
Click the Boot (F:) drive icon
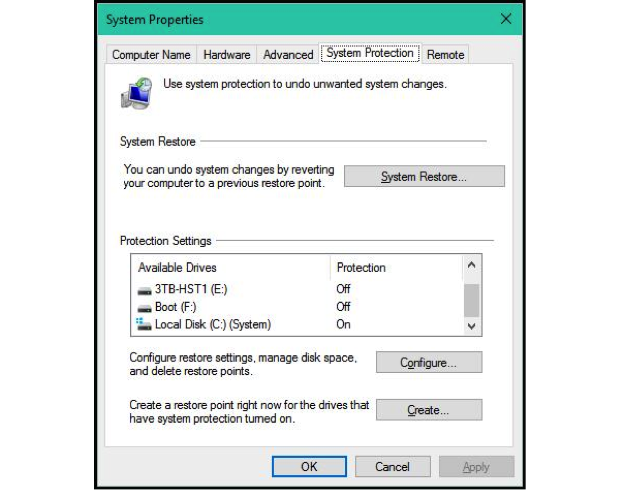144,308
